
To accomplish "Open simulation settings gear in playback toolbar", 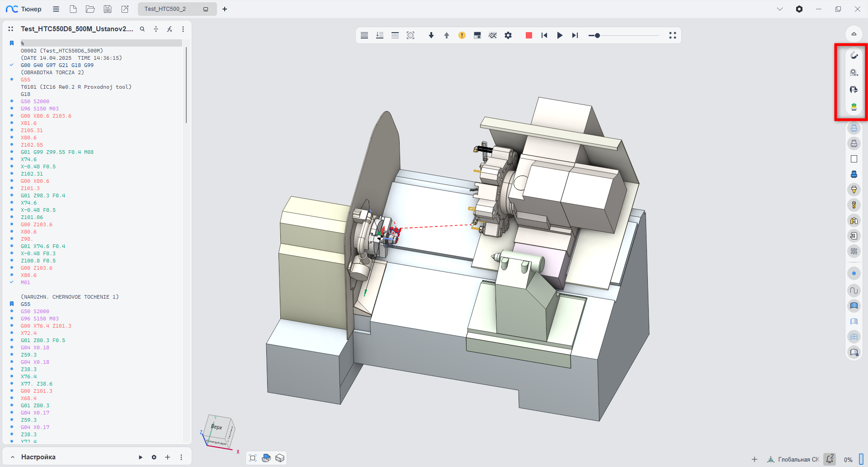I will pyautogui.click(x=508, y=35).
